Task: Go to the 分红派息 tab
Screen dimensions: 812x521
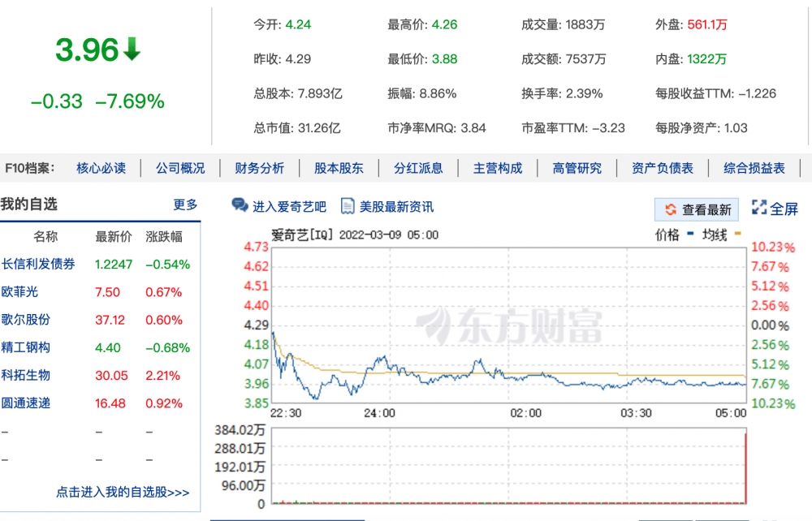Action: [x=418, y=168]
